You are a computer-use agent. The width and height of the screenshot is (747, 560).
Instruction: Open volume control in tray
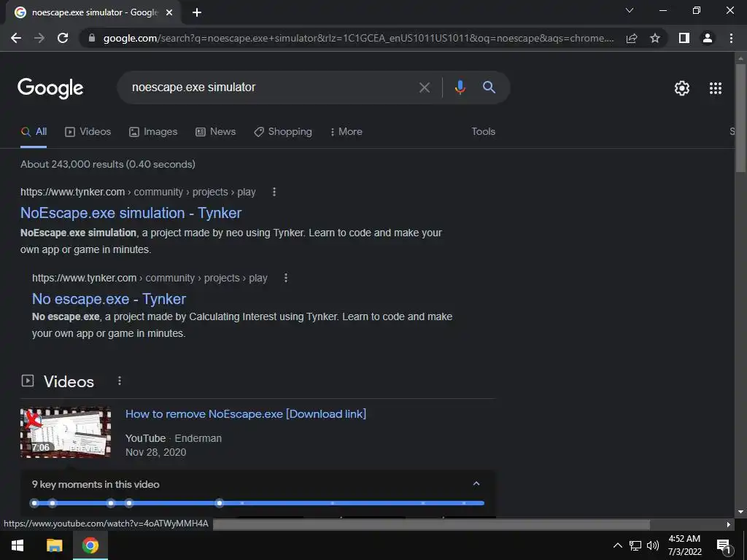pyautogui.click(x=653, y=545)
